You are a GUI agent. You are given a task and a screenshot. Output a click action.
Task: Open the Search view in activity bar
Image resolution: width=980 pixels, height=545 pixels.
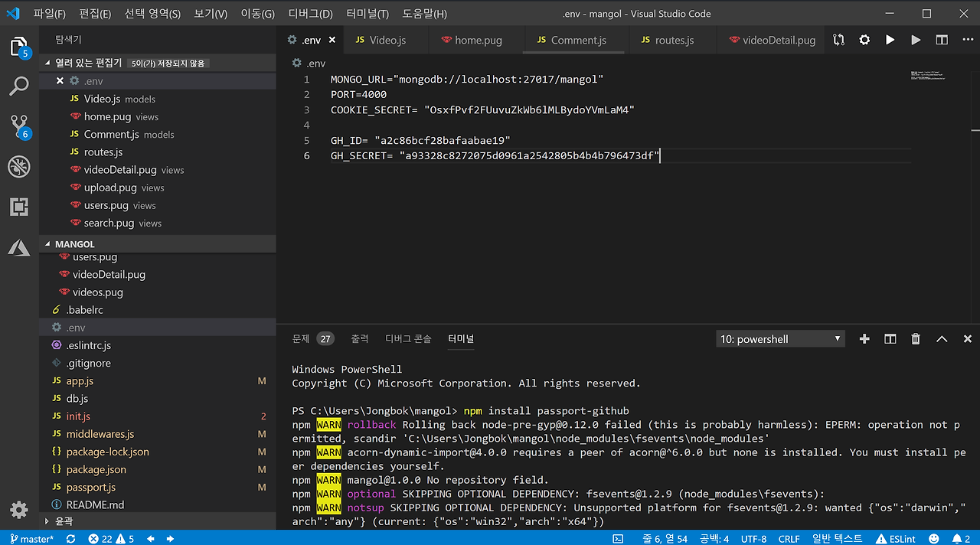19,86
